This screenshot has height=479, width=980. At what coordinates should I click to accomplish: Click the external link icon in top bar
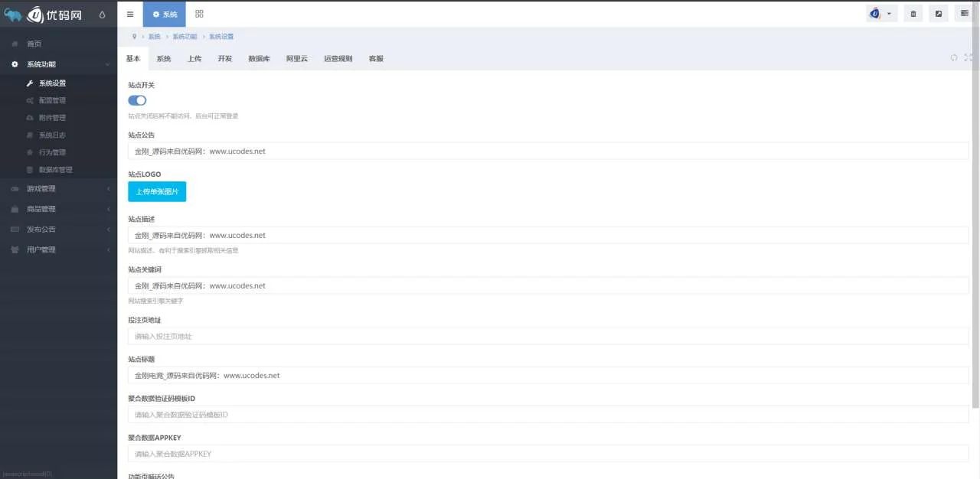[x=939, y=14]
